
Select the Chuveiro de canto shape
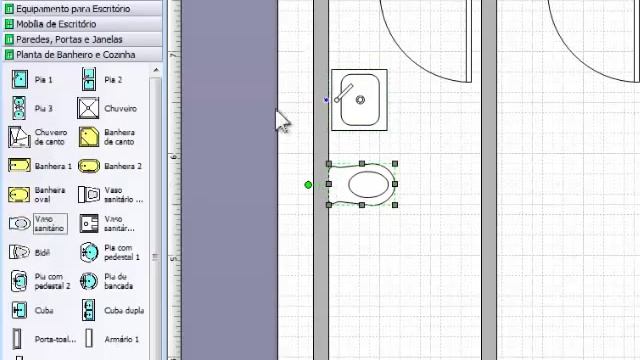[38, 137]
